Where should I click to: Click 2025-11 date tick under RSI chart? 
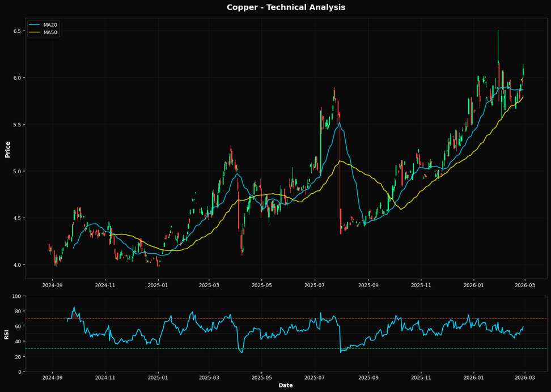pos(421,378)
